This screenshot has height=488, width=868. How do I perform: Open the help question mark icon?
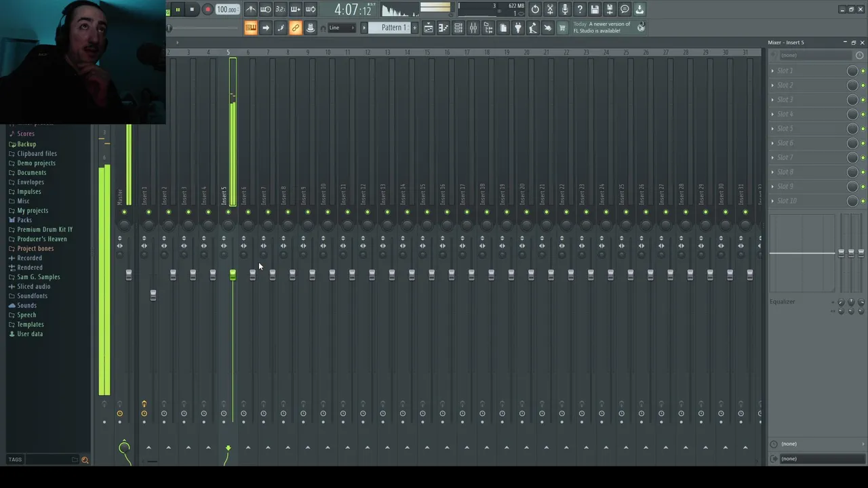tap(580, 9)
